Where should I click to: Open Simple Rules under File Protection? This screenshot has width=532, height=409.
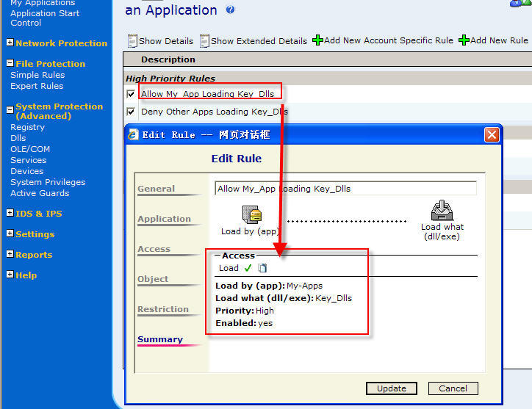coord(37,75)
